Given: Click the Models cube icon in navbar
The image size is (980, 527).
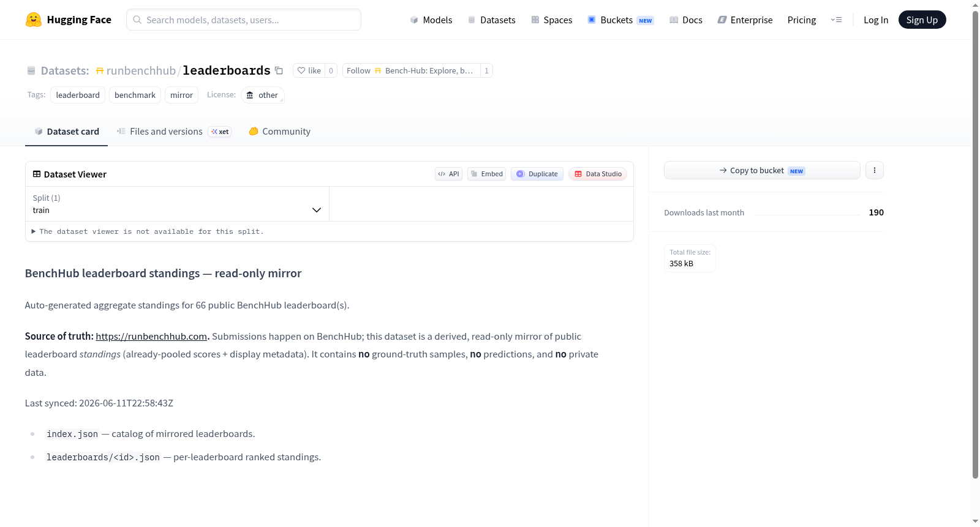Looking at the screenshot, I should [414, 20].
